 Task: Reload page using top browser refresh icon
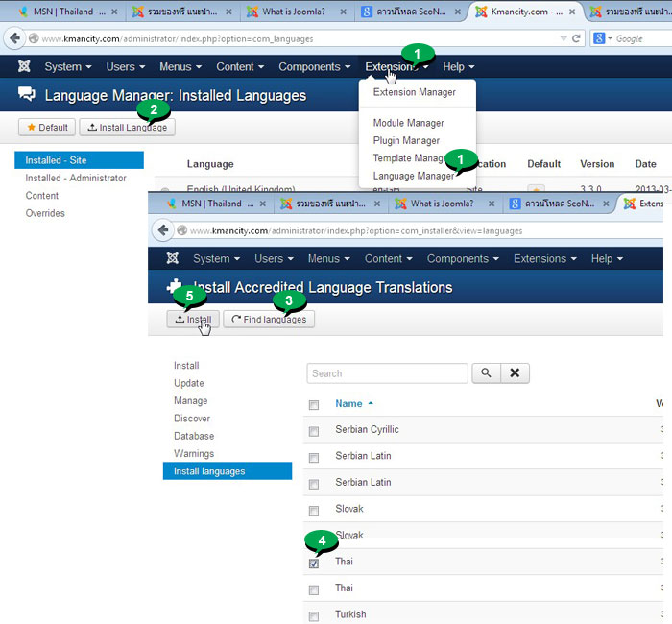tap(576, 38)
